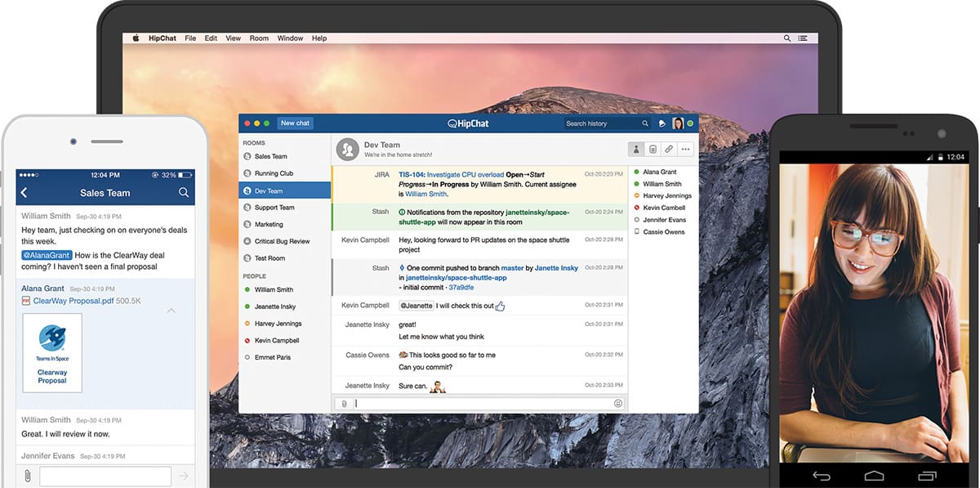Open room actions ellipsis menu

click(x=685, y=149)
